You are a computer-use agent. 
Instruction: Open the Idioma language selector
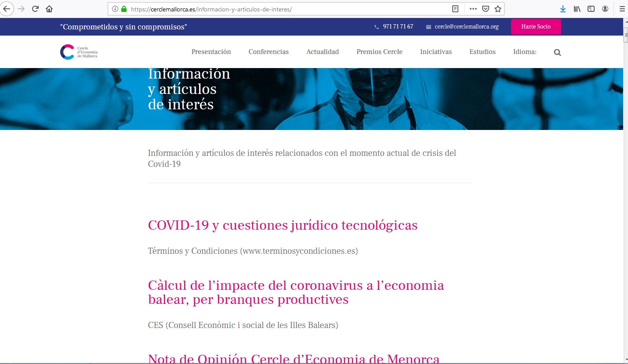(524, 52)
